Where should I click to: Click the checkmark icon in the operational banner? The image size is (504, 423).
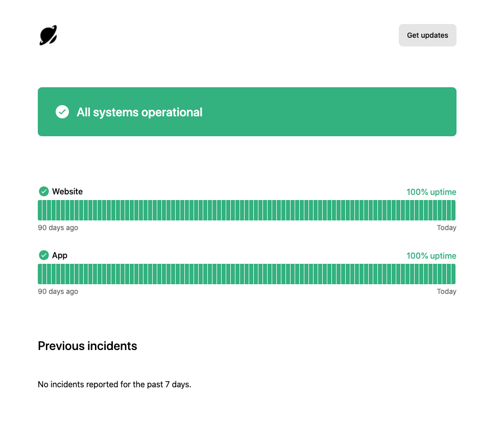(62, 112)
